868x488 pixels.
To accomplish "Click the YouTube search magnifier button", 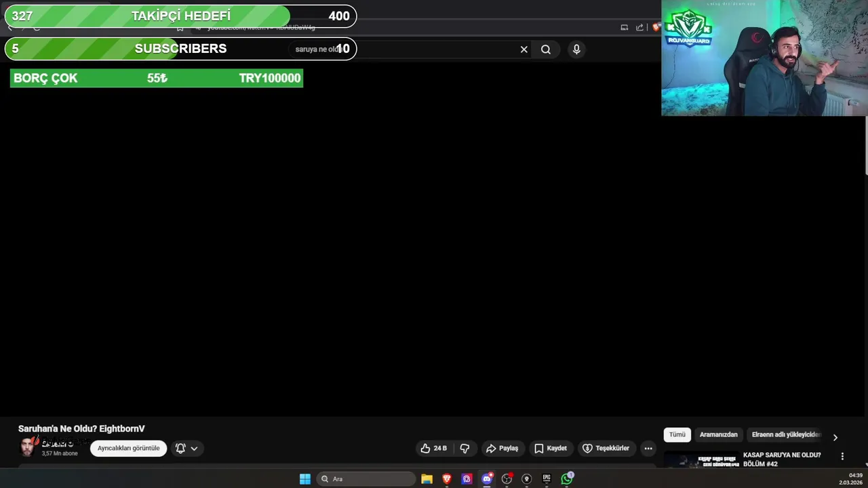I will point(546,49).
